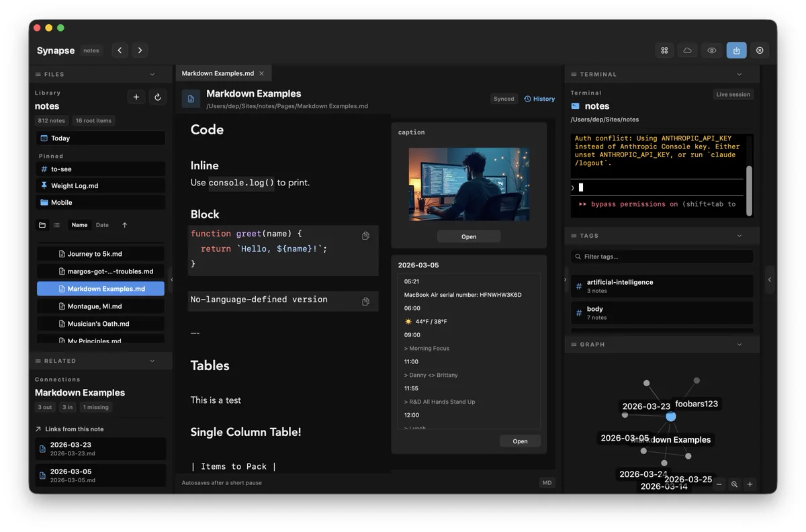Viewport: 806px width, 532px height.
Task: Click the Terminal panel hamburger handle icon
Action: [x=574, y=75]
